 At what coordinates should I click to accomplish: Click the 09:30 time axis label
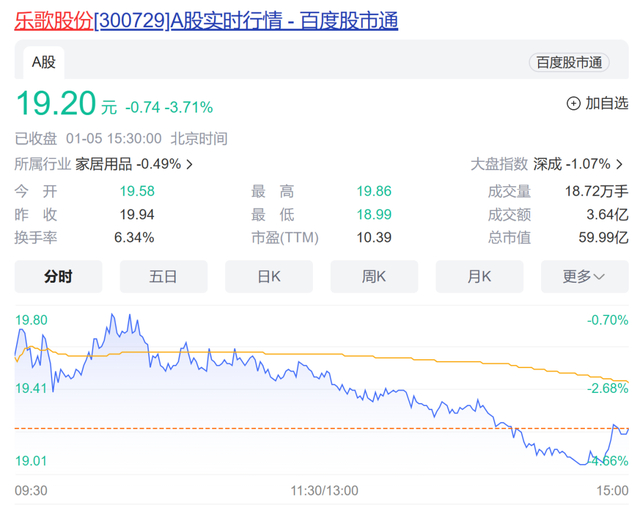[31, 490]
